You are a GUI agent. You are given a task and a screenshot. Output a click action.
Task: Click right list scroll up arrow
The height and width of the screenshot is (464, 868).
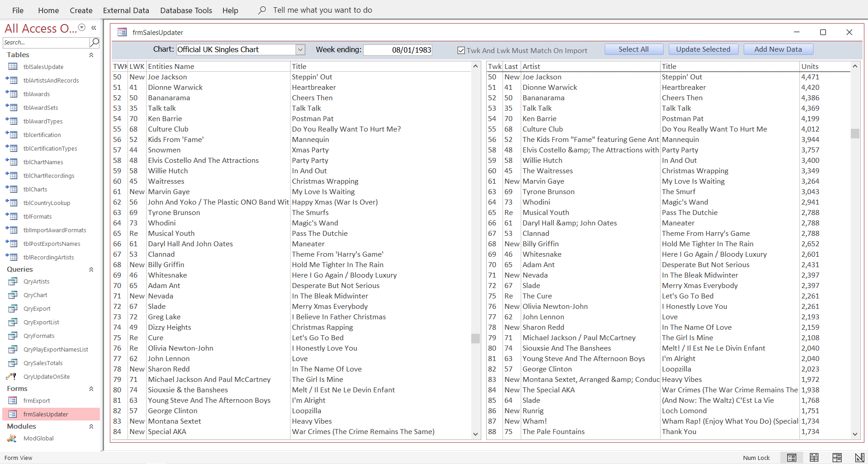point(855,66)
